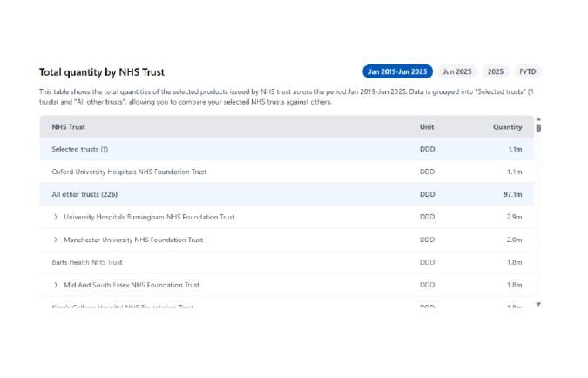Click the Unit column header

click(x=427, y=127)
